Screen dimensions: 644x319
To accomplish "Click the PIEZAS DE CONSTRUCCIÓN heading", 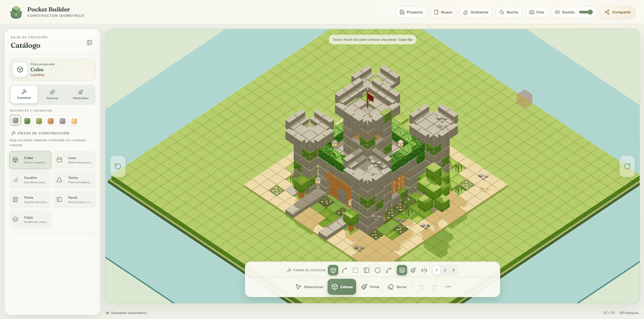I will point(43,133).
